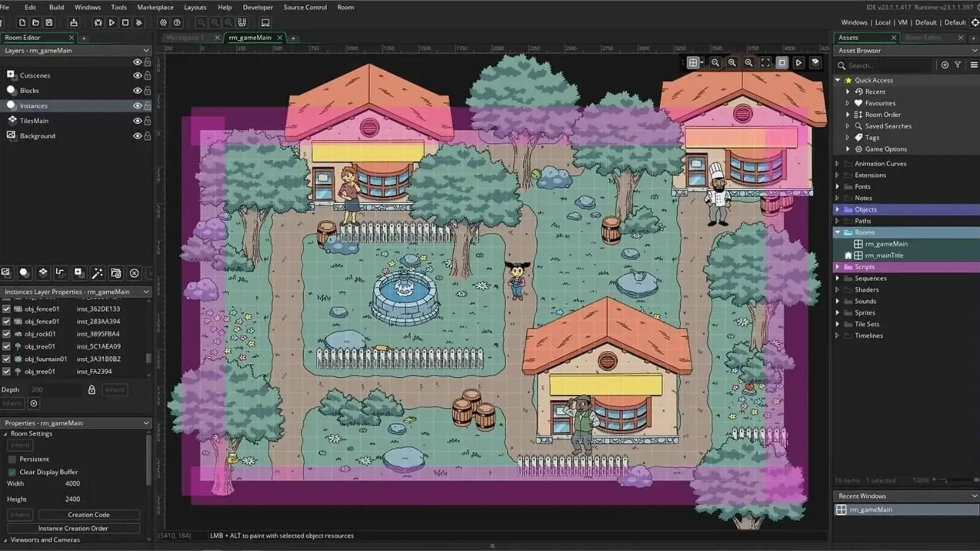980x551 pixels.
Task: Collapse the Rooms folder in Asset Browser
Action: (838, 232)
